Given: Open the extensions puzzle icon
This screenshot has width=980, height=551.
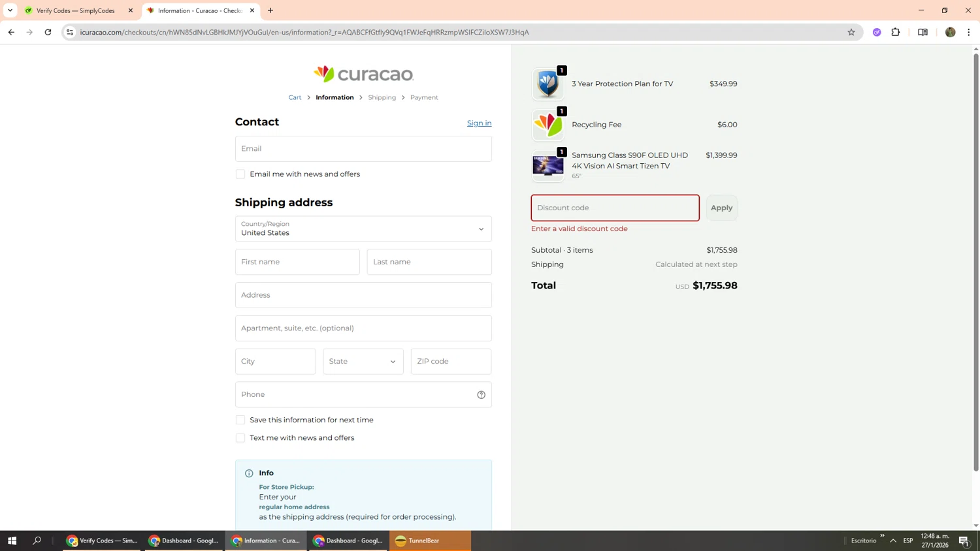Looking at the screenshot, I should click(895, 32).
